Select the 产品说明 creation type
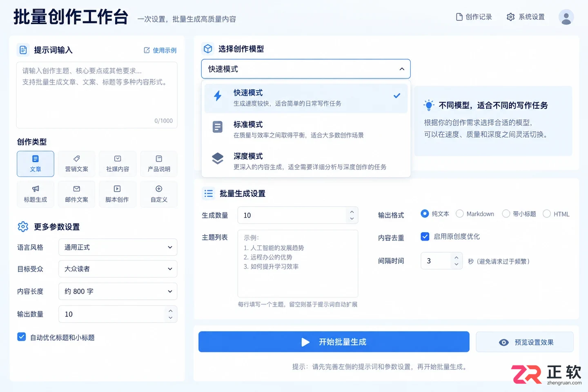The image size is (588, 392). coord(159,164)
